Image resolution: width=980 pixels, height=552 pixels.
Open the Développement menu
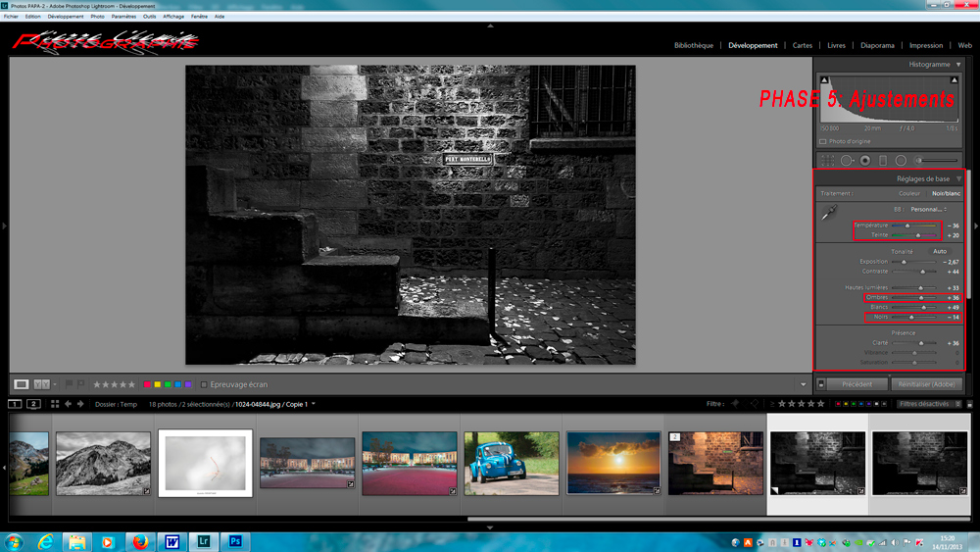coord(66,17)
